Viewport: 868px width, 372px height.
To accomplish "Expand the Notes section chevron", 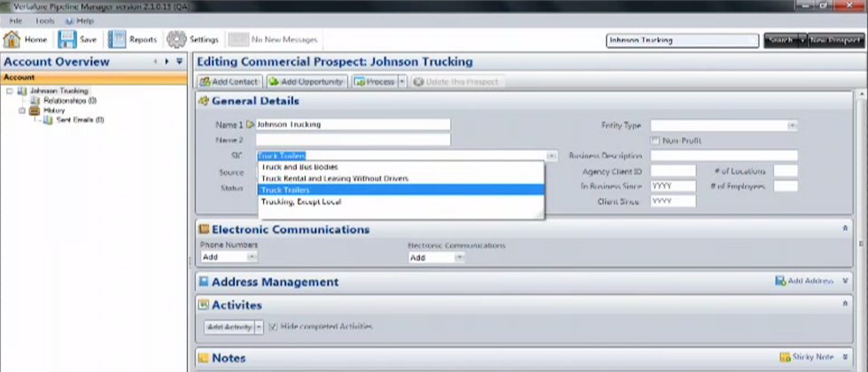I will pos(845,357).
